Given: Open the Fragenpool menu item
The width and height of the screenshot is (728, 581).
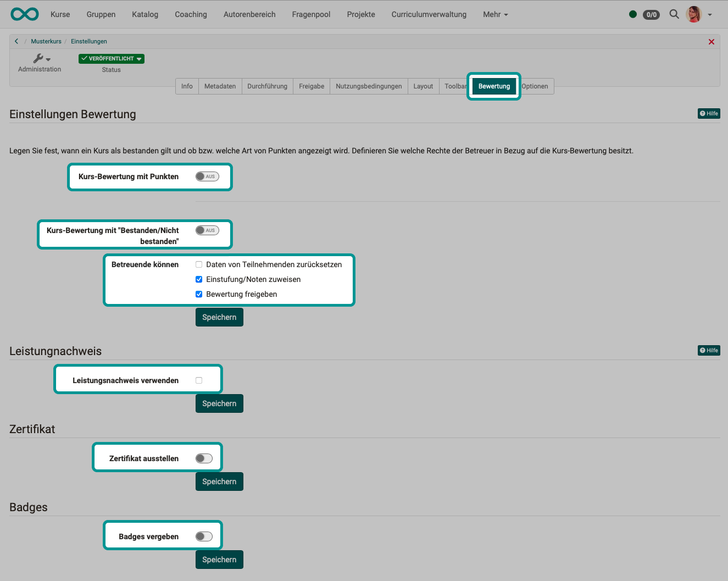Looking at the screenshot, I should click(x=310, y=14).
